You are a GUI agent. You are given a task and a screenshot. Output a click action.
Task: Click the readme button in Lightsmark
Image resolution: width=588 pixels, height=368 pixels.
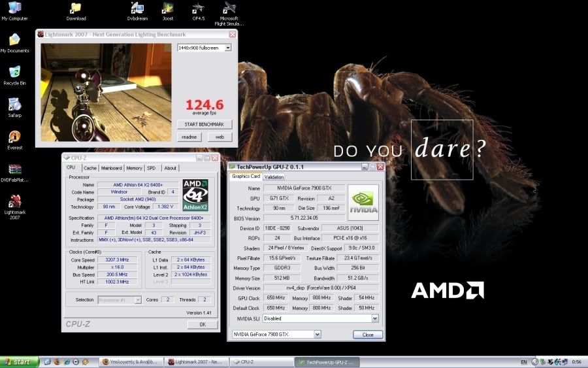(189, 137)
